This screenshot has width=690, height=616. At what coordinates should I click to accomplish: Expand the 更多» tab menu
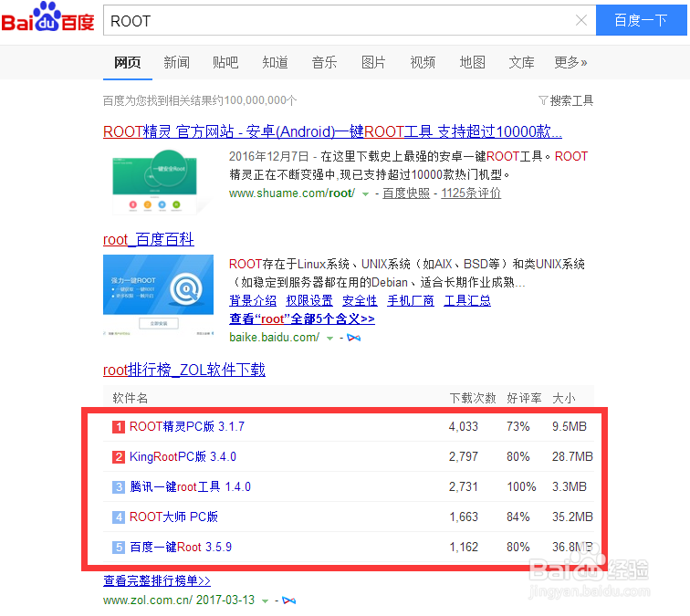pos(570,62)
